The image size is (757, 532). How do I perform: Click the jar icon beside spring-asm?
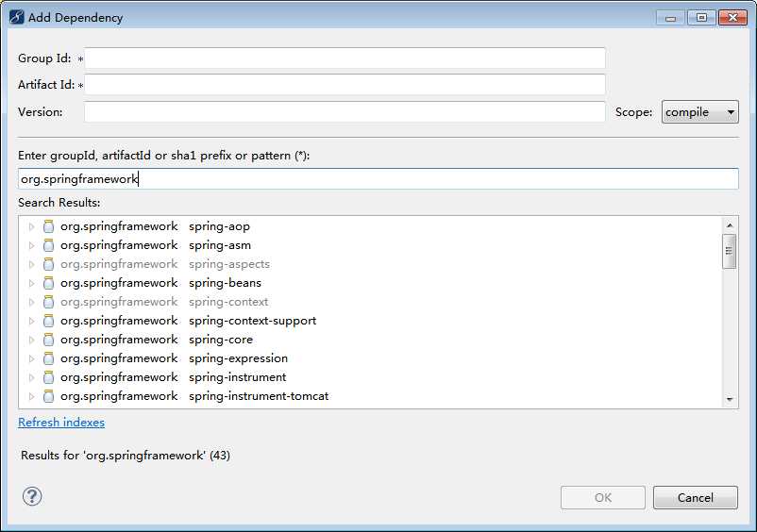[x=48, y=245]
